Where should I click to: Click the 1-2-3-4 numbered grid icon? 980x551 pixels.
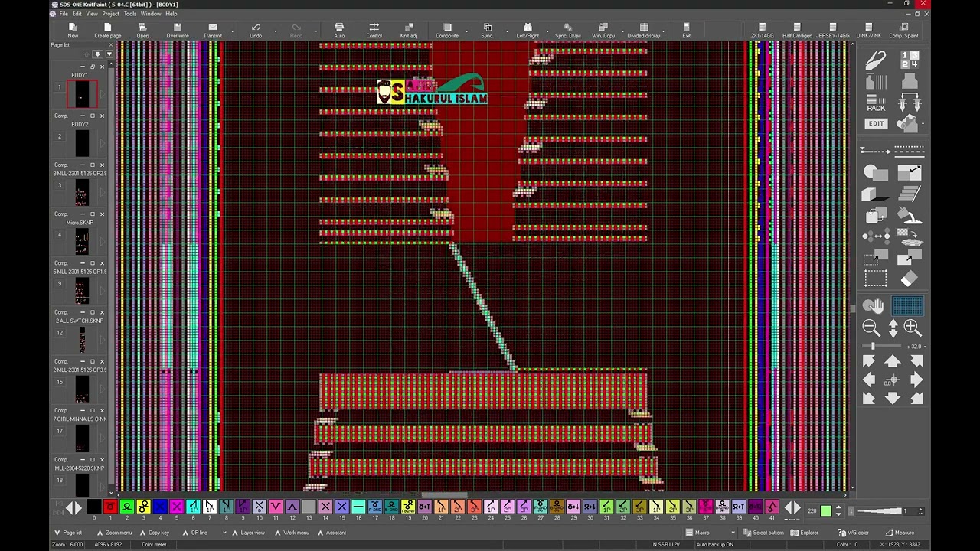click(x=910, y=60)
